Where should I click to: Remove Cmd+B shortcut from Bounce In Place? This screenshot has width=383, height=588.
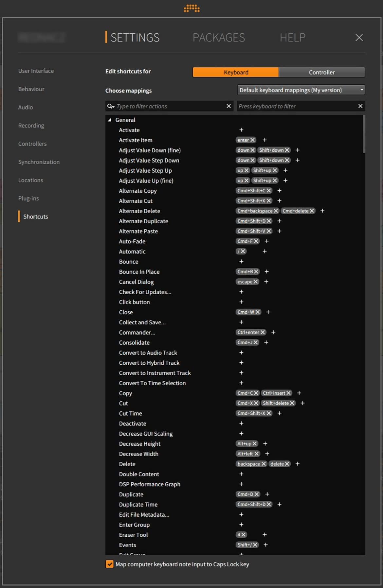(x=256, y=271)
